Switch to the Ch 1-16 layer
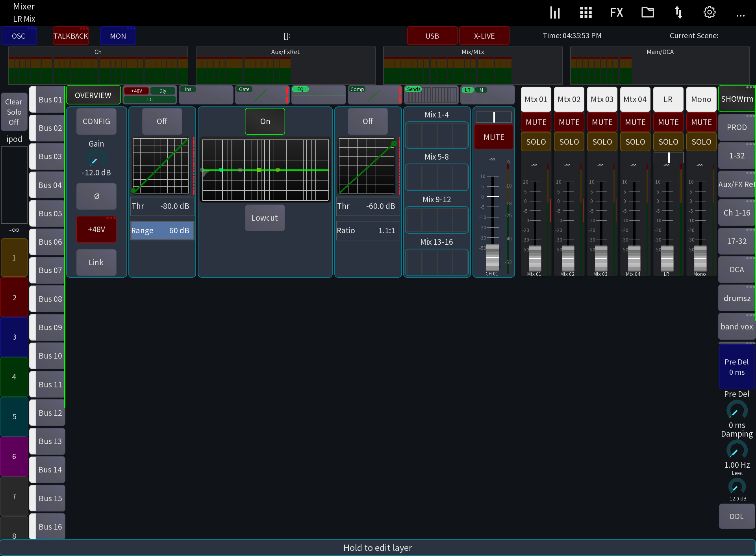This screenshot has width=756, height=556. (736, 212)
